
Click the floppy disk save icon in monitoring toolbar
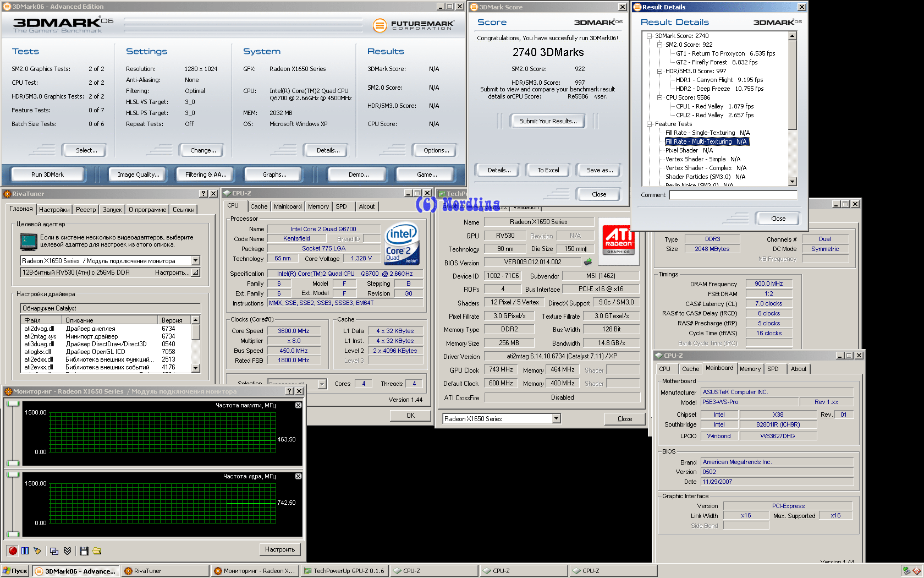(x=84, y=550)
